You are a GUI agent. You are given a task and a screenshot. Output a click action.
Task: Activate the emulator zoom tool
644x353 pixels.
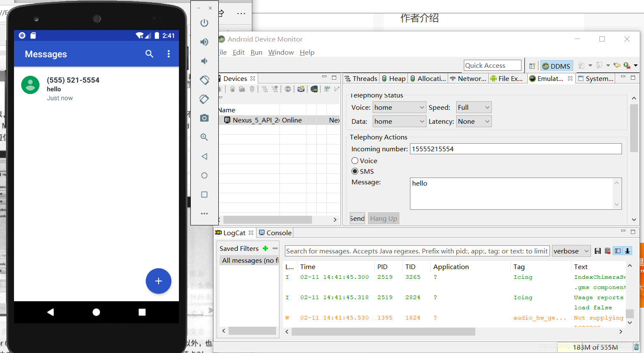click(204, 137)
